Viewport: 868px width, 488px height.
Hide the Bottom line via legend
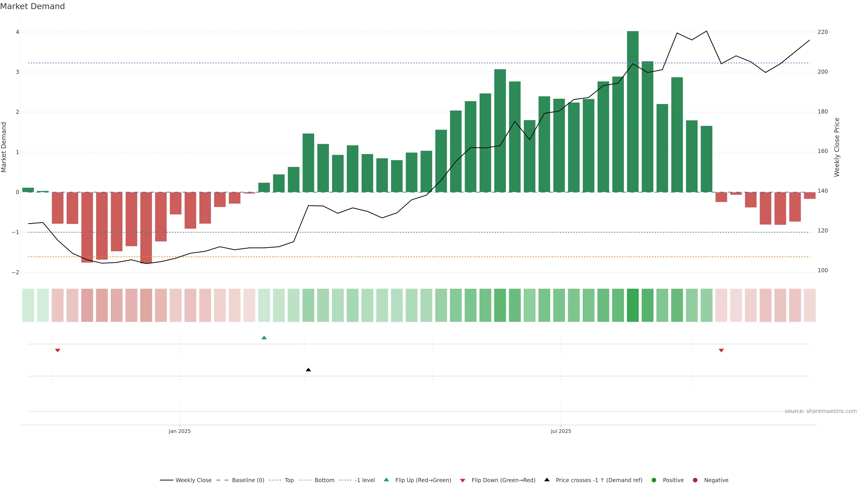coord(324,480)
